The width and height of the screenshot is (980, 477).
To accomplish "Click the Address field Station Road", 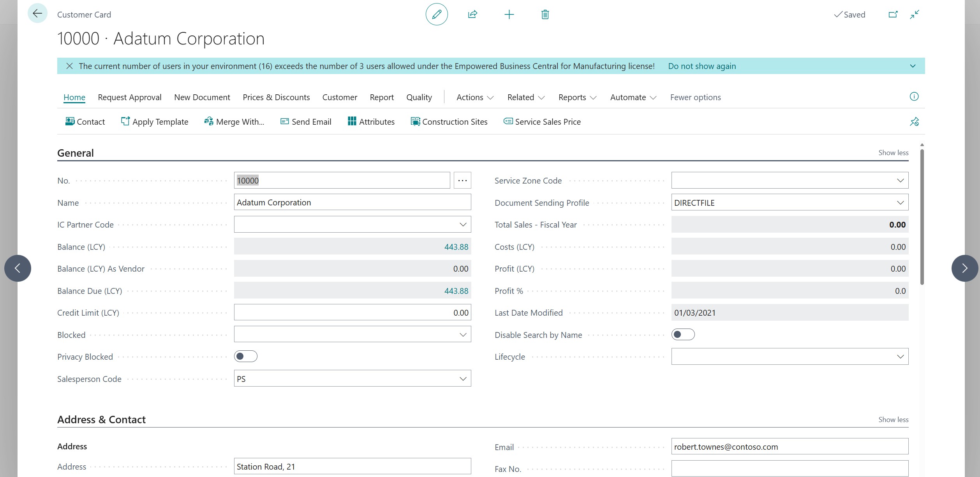I will tap(353, 466).
